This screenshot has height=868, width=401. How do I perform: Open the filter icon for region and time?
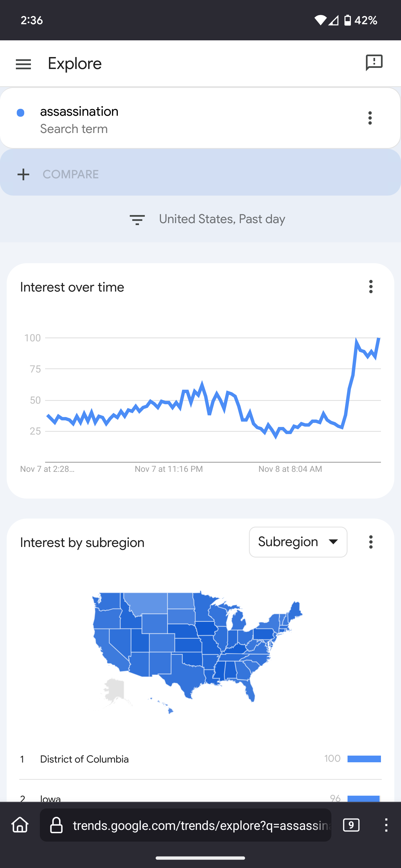[x=137, y=220]
